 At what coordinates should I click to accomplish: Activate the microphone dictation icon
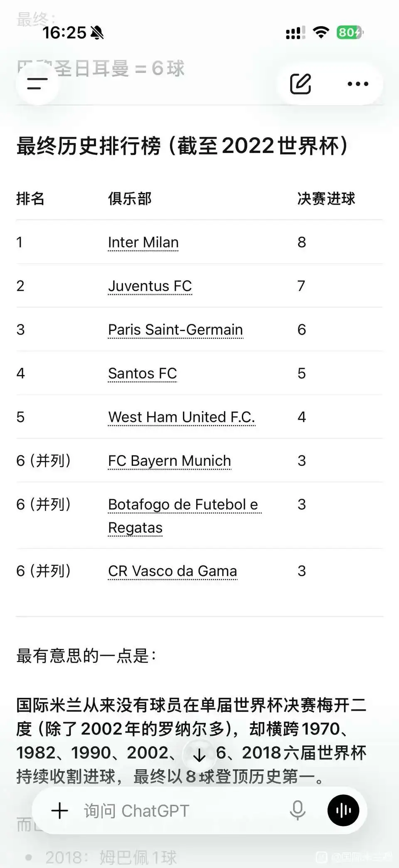298,810
